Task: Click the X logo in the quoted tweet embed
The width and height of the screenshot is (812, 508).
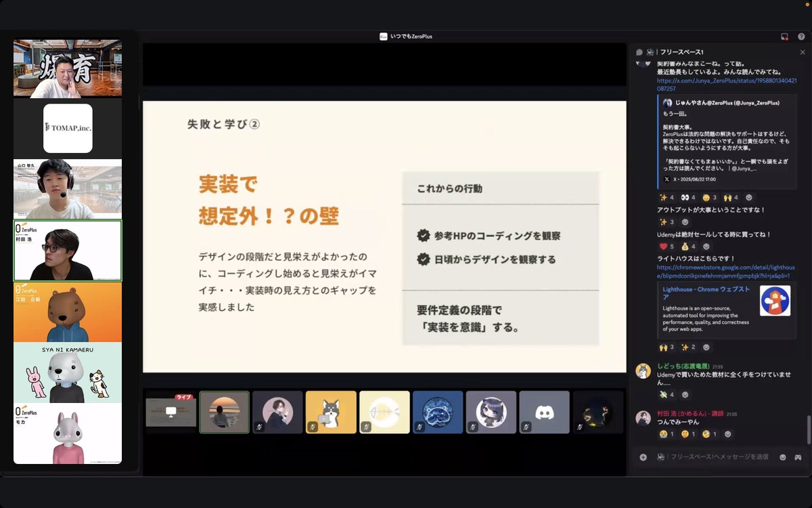Action: (x=667, y=179)
